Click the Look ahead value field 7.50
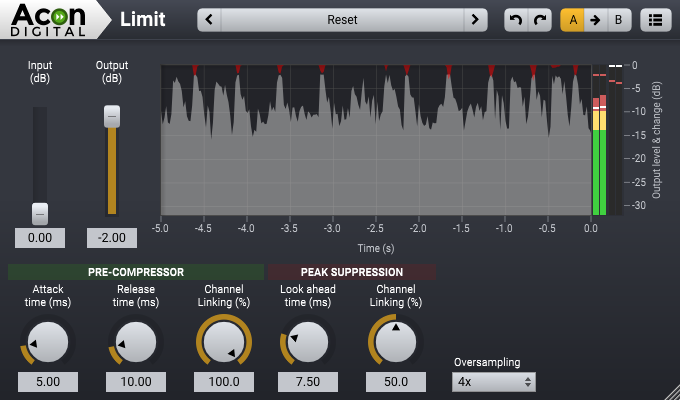 click(x=306, y=382)
